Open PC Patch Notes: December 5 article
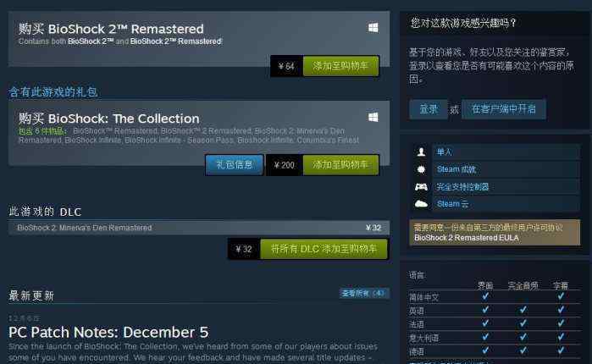Image resolution: width=592 pixels, height=364 pixels. (x=108, y=333)
